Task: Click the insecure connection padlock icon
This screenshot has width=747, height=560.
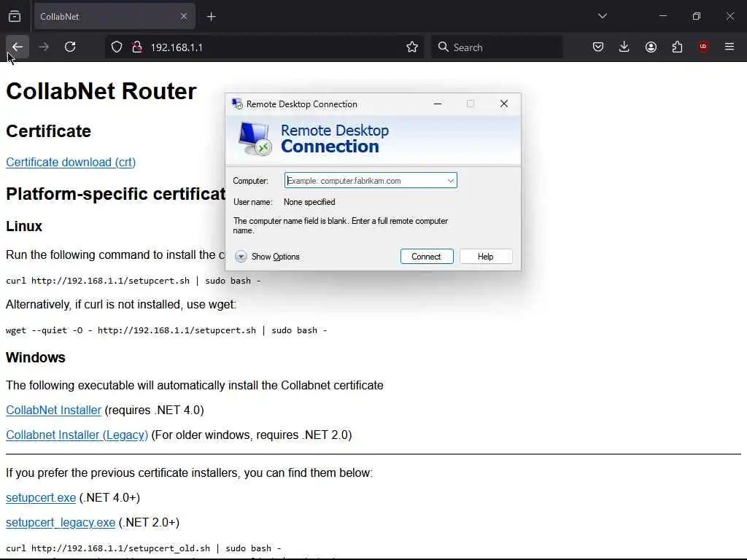Action: click(137, 47)
